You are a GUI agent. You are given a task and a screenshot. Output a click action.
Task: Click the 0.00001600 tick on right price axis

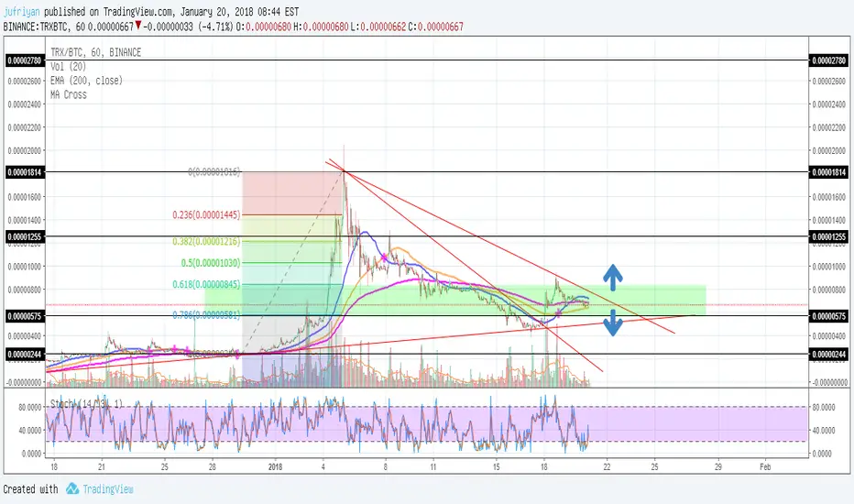click(x=829, y=197)
